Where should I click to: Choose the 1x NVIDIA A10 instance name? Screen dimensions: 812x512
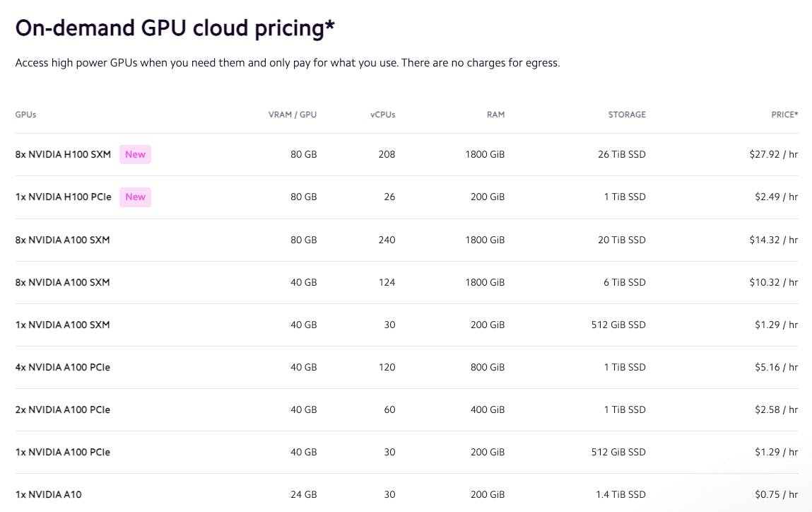[48, 494]
